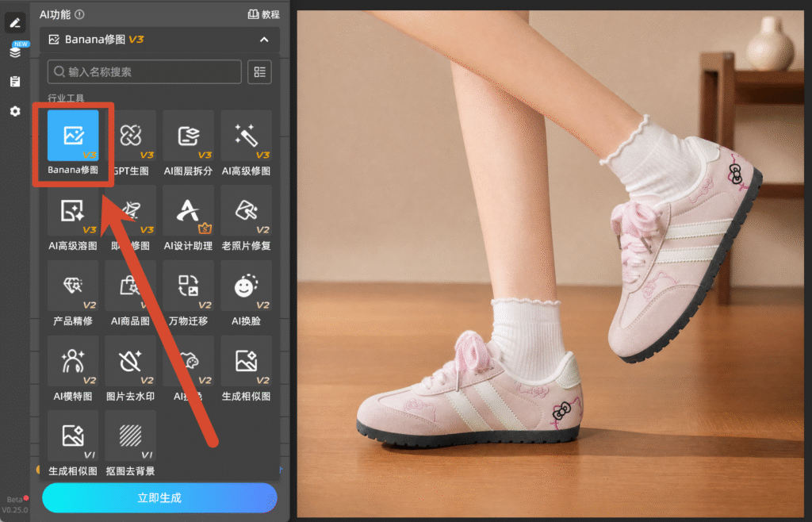Screen dimensions: 812x522
Task: Launch the AI设计助理 tool
Action: (x=189, y=211)
